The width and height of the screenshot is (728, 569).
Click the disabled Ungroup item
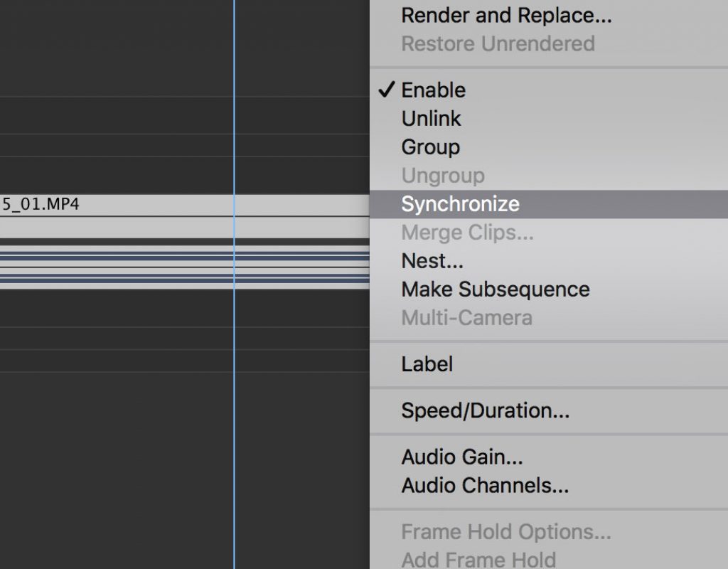442,176
